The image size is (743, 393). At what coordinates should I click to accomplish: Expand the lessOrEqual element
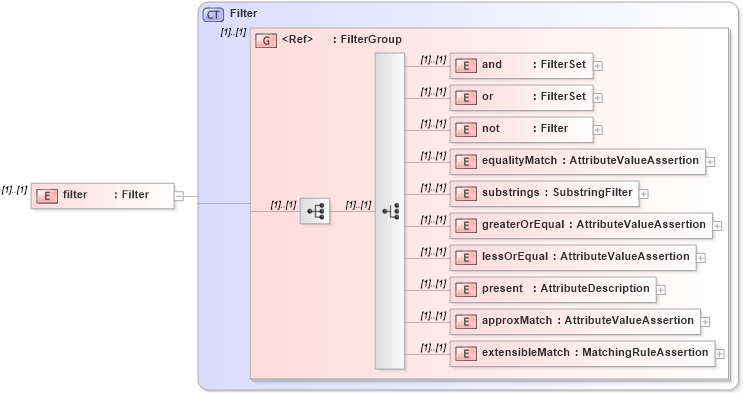point(701,258)
